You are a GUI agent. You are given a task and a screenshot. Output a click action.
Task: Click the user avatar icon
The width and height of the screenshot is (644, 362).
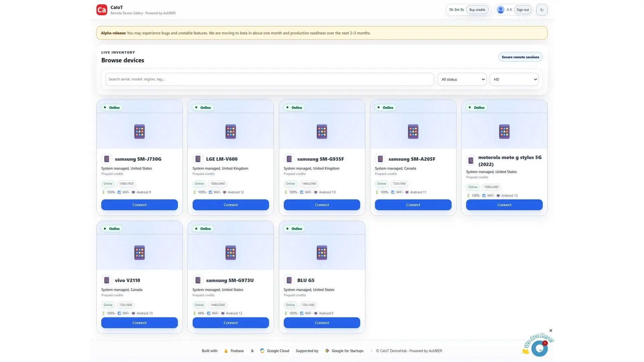coord(500,10)
